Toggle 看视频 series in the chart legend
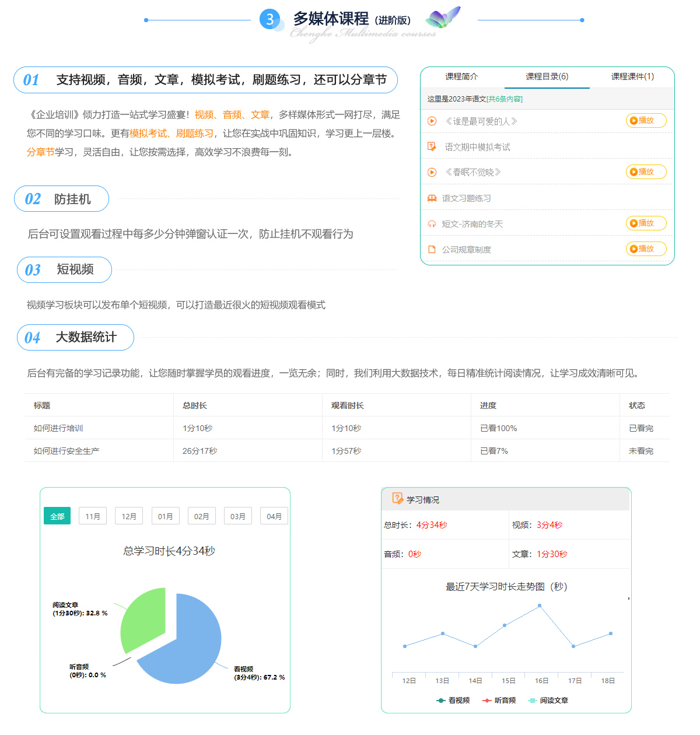Image resolution: width=700 pixels, height=735 pixels. 453,701
